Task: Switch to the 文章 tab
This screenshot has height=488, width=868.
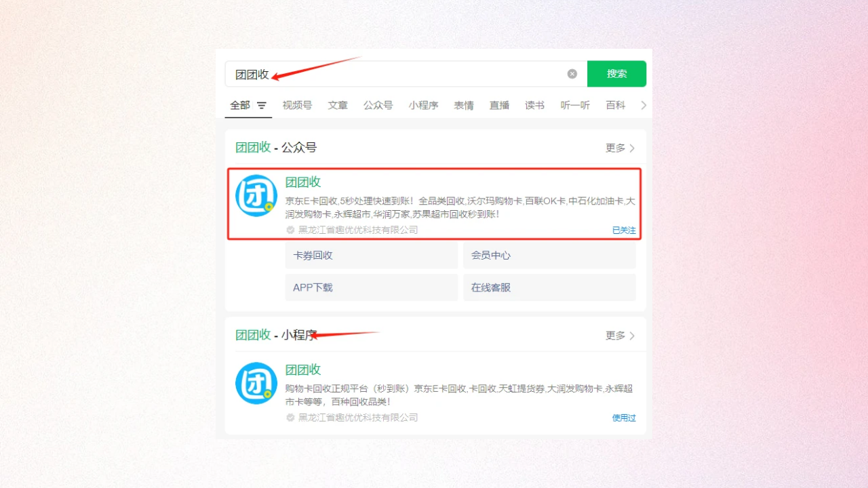Action: (338, 105)
